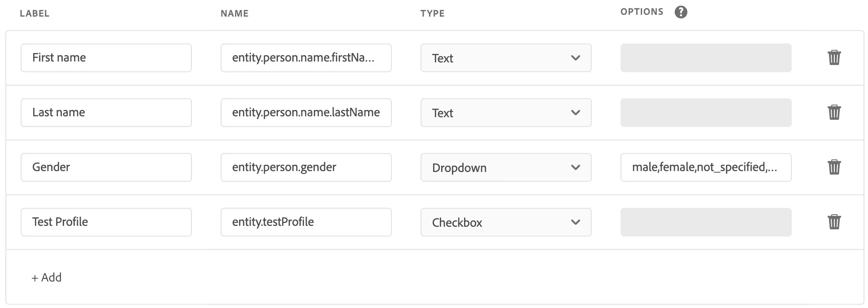Edit the Last name label field
868x308 pixels.
coord(106,113)
